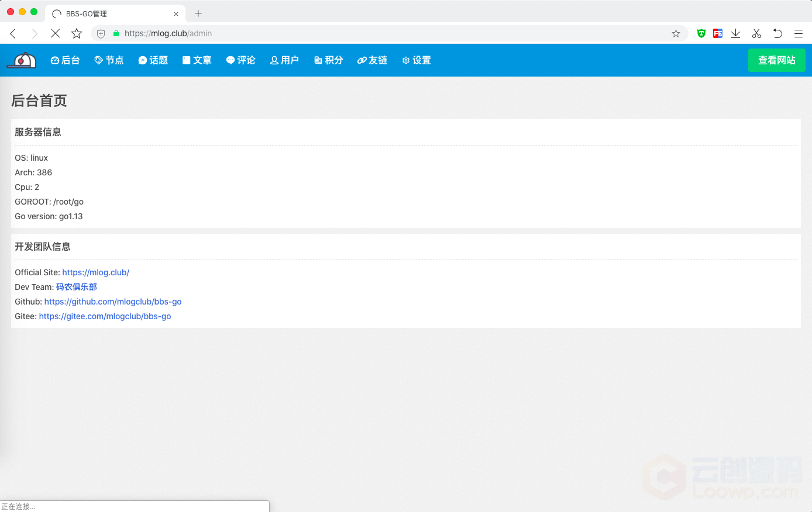This screenshot has height=512, width=812.
Task: Go forward with the browser forward arrow
Action: (35, 33)
